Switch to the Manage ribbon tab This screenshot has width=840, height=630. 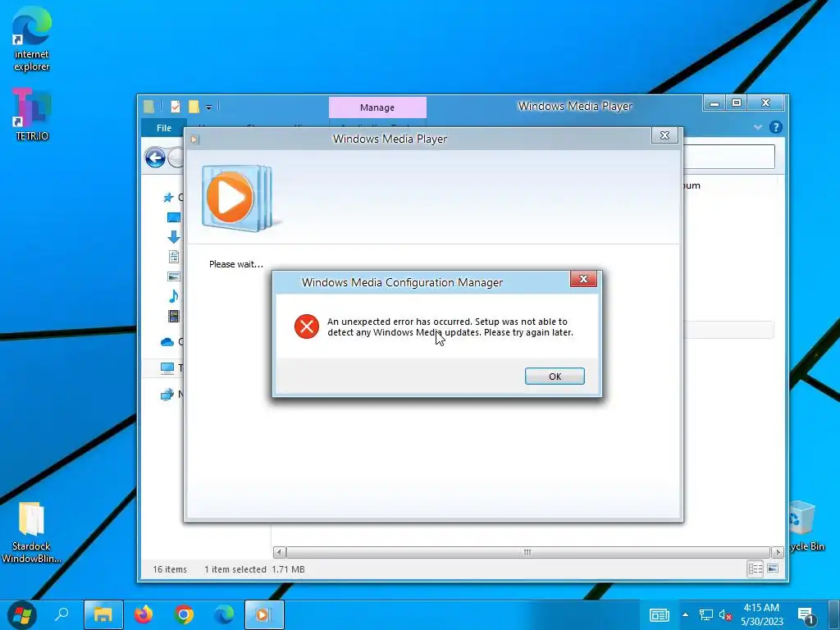[377, 107]
